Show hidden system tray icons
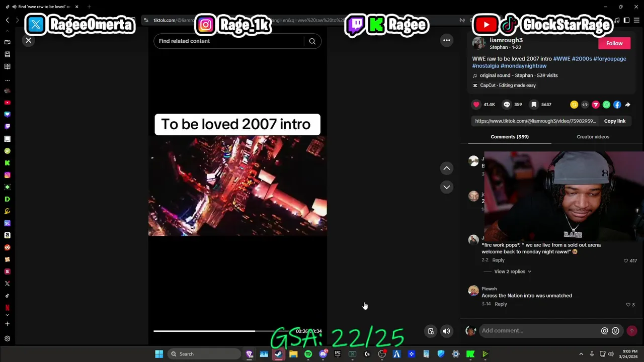644x362 pixels. point(581,354)
